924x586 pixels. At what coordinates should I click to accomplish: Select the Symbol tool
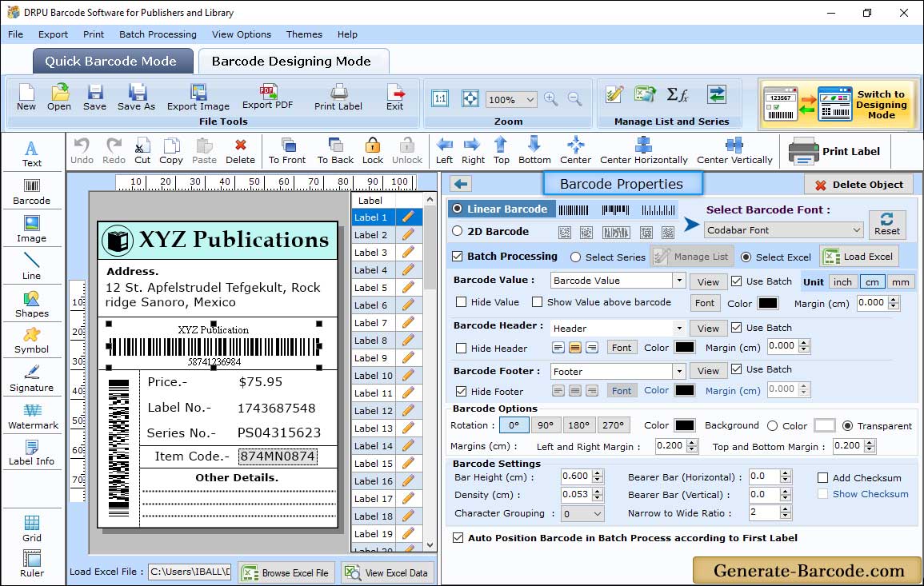coord(32,341)
